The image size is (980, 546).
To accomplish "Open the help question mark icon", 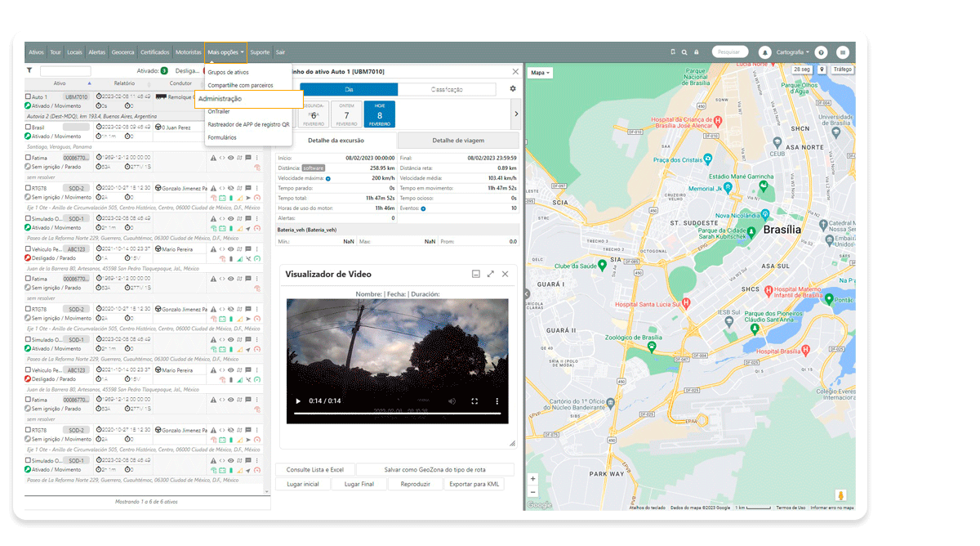I will coord(821,52).
